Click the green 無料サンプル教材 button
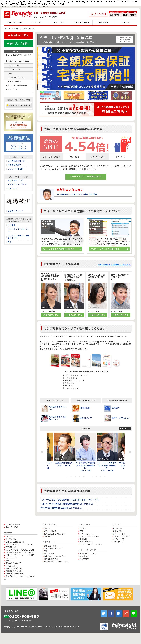The height and width of the screenshot is (644, 141). [19, 44]
